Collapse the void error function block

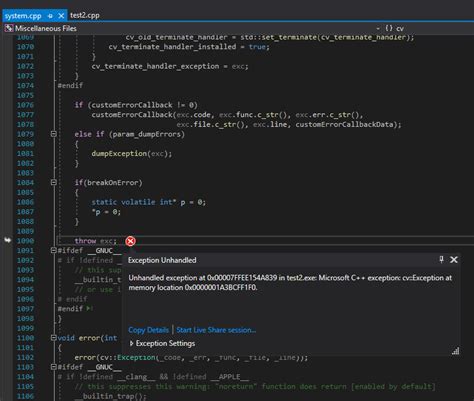53,338
